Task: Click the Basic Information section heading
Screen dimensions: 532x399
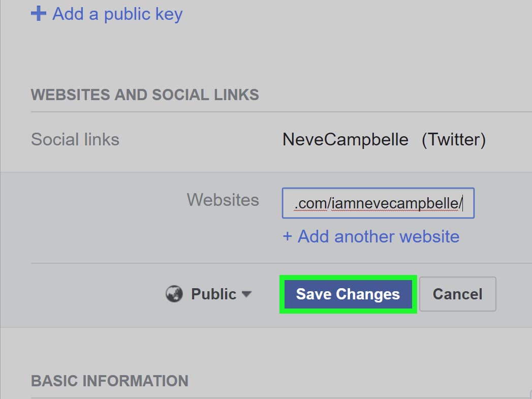Action: point(110,381)
